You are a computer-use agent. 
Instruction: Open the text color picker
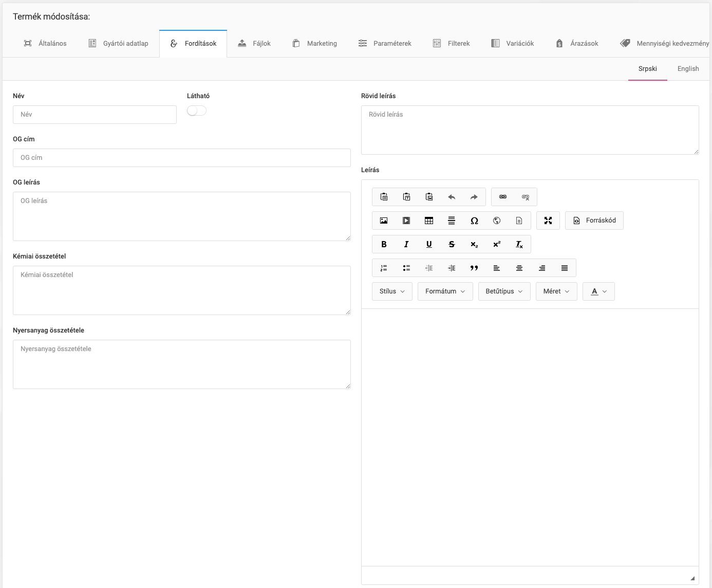pyautogui.click(x=598, y=291)
